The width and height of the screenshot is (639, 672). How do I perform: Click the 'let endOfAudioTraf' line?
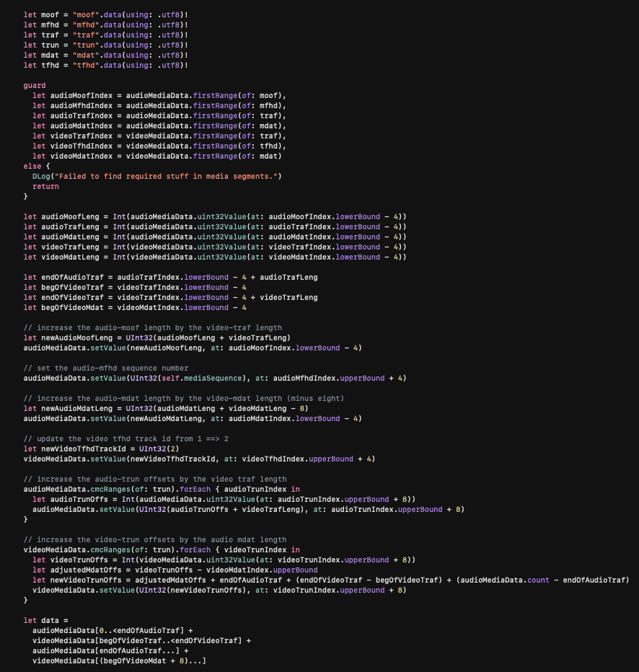[171, 278]
